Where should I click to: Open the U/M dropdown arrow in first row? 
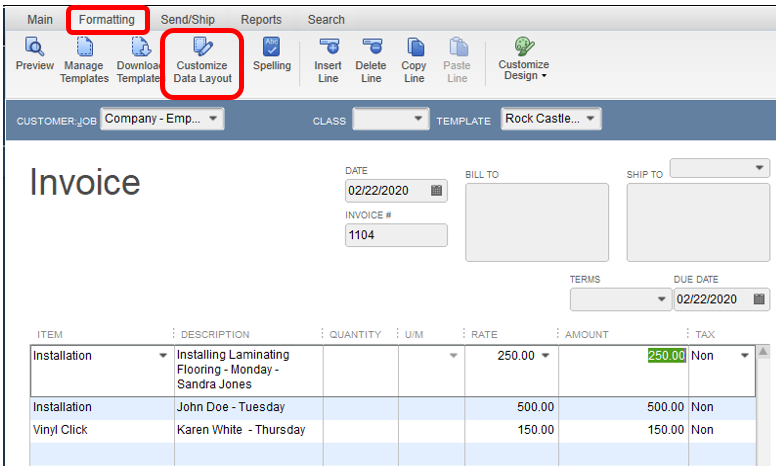click(453, 356)
